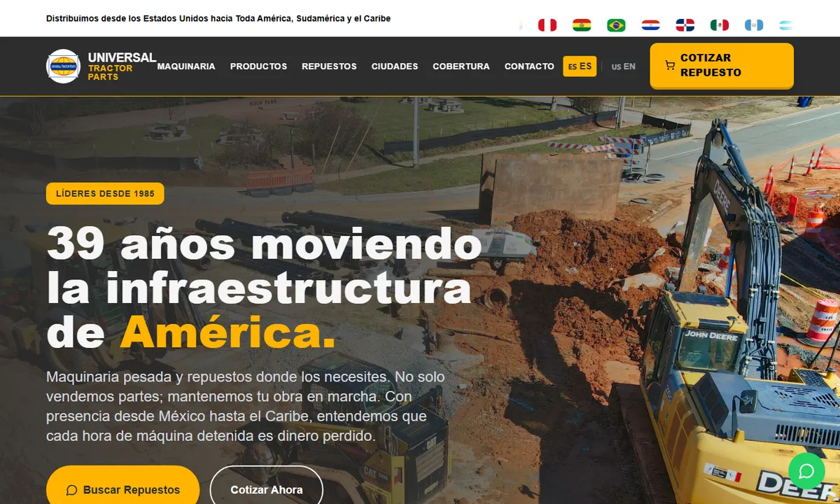
Task: Choose the Mexico flag icon
Action: (720, 25)
